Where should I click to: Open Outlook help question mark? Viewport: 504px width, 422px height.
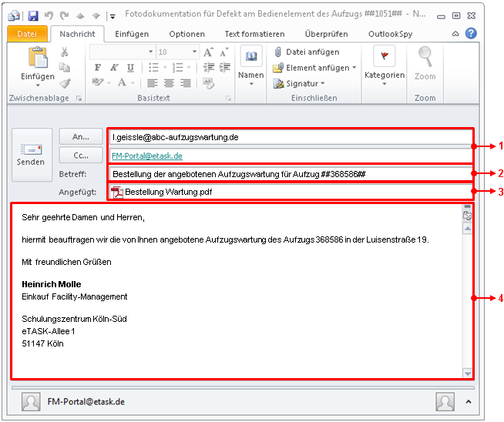click(x=471, y=33)
